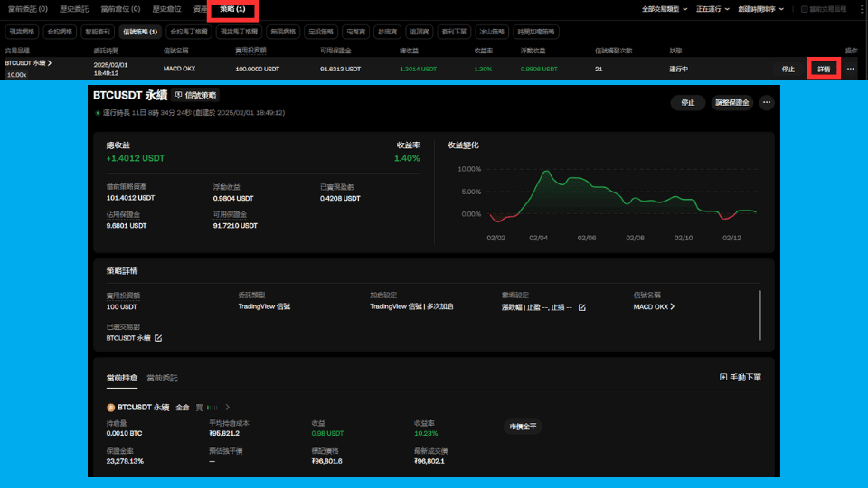Screen dimensions: 868x488
Task: Click the 10.00x leverage badge
Action: 16,75
